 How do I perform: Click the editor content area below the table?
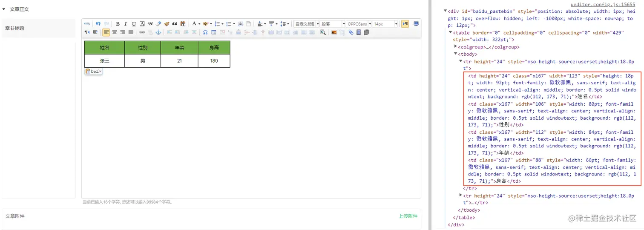click(251, 136)
